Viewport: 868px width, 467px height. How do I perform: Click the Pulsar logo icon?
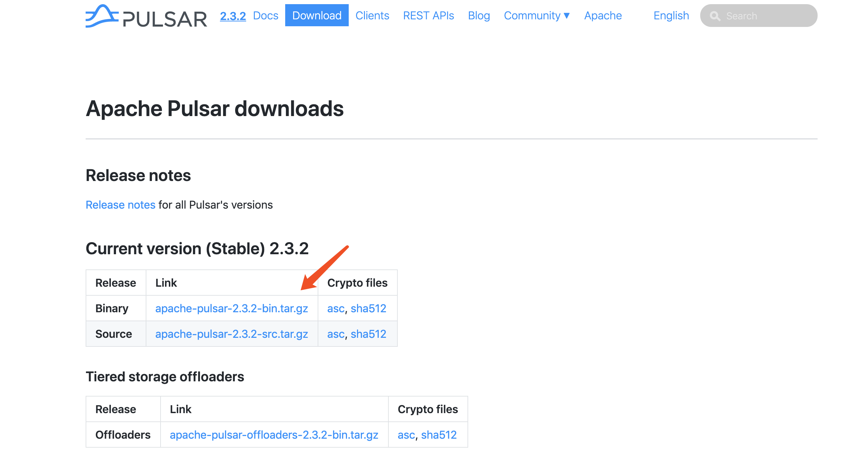pyautogui.click(x=102, y=16)
